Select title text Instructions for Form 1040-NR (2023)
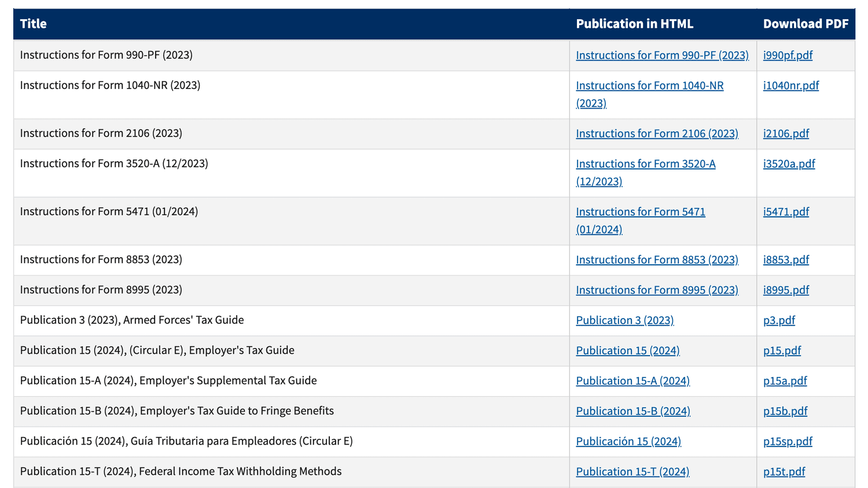This screenshot has height=488, width=868. point(111,86)
